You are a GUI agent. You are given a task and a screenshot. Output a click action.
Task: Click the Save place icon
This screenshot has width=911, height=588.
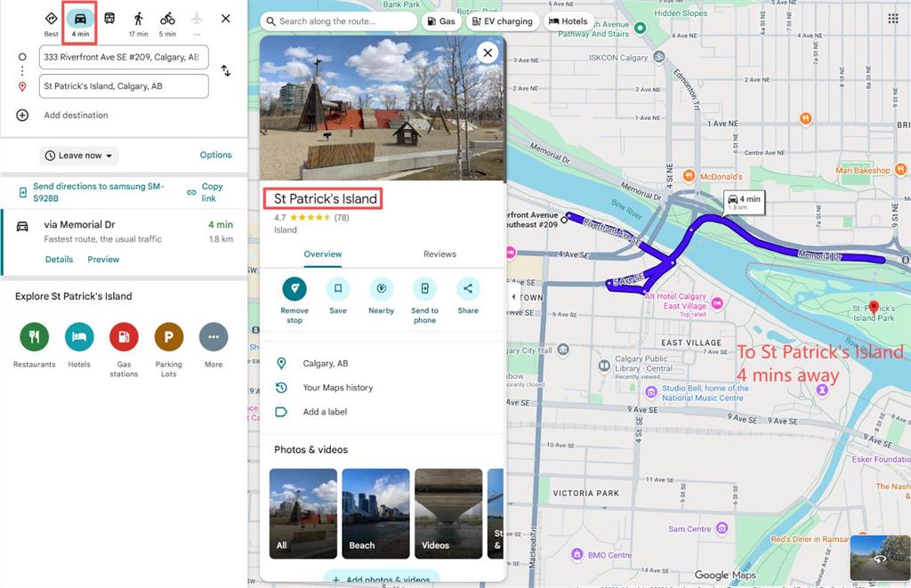pos(337,288)
